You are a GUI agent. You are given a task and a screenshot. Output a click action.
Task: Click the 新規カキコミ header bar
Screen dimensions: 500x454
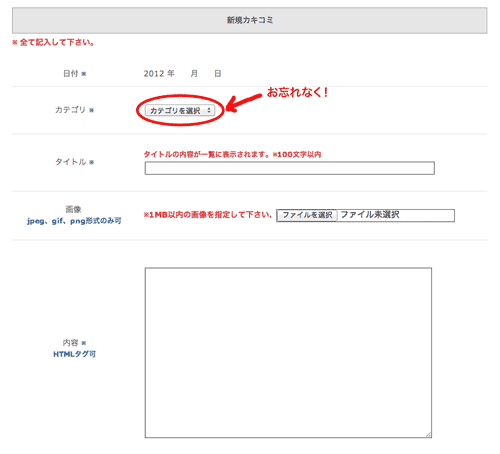click(x=249, y=20)
